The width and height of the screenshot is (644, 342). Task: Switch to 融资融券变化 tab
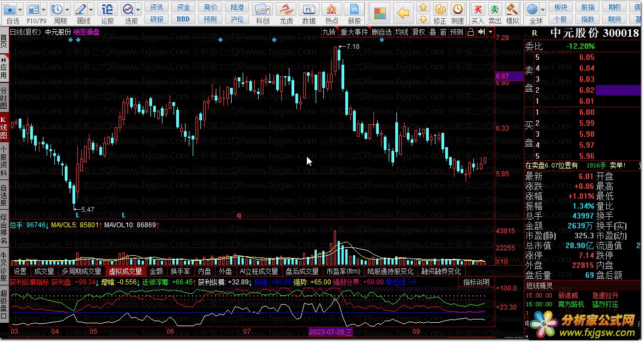pos(441,271)
